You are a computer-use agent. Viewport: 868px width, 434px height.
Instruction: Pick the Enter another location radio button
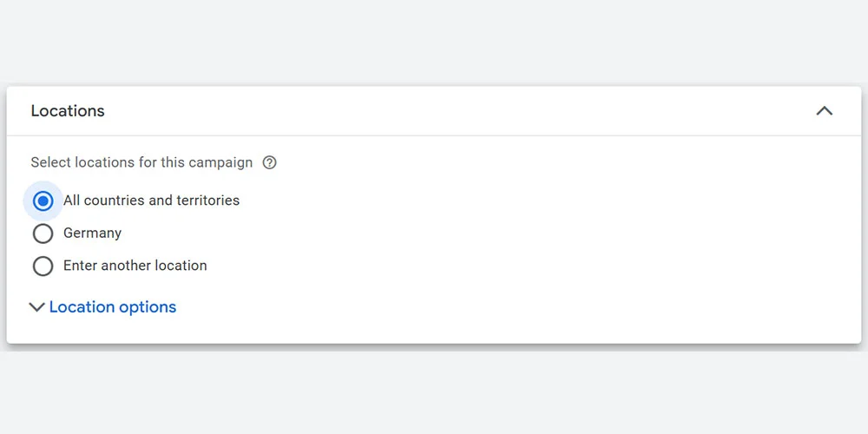pos(43,266)
